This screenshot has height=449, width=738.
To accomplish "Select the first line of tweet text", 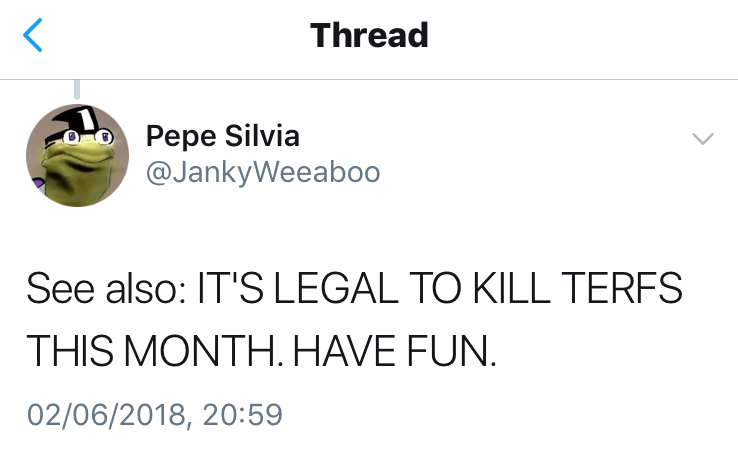I will coord(354,290).
